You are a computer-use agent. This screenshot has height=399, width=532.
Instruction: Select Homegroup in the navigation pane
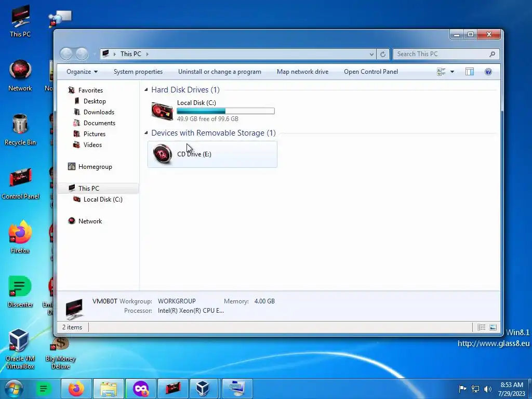(x=95, y=167)
